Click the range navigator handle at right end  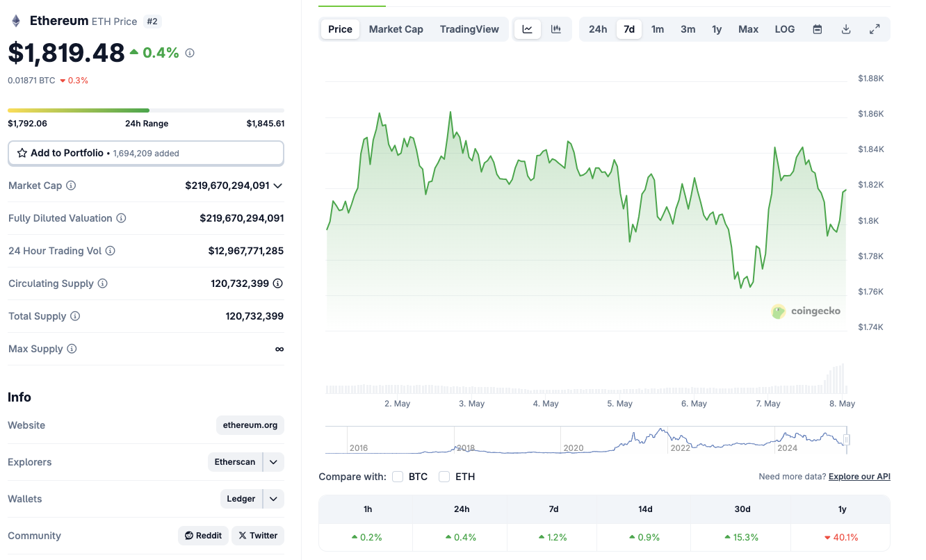847,440
